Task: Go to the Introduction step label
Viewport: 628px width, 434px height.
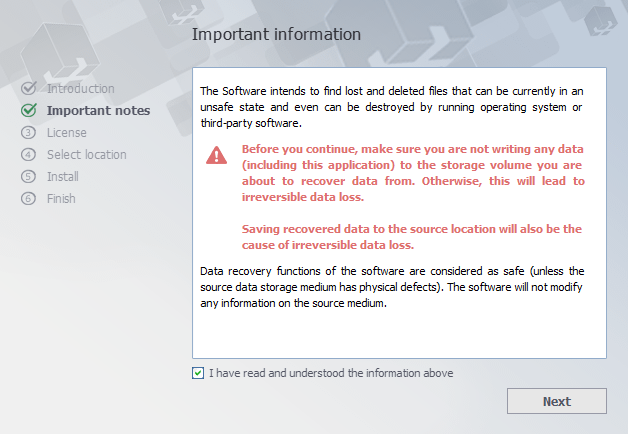Action: [80, 89]
